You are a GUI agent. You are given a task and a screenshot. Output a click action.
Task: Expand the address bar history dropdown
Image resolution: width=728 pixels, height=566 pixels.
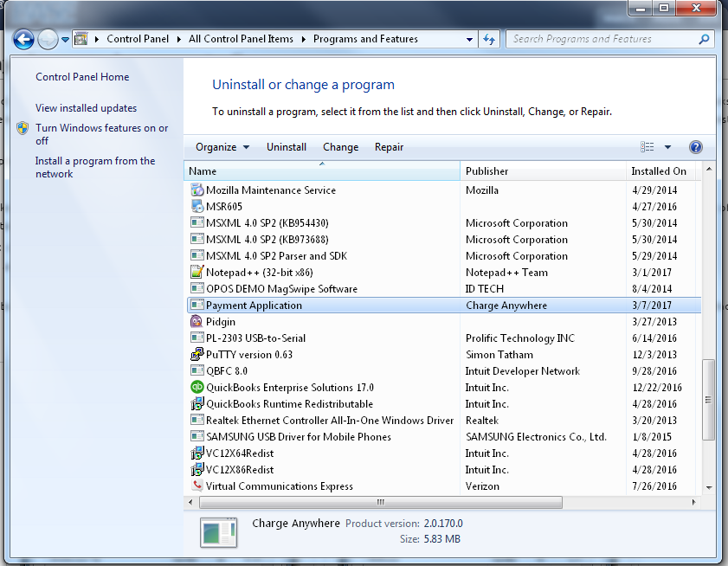470,39
